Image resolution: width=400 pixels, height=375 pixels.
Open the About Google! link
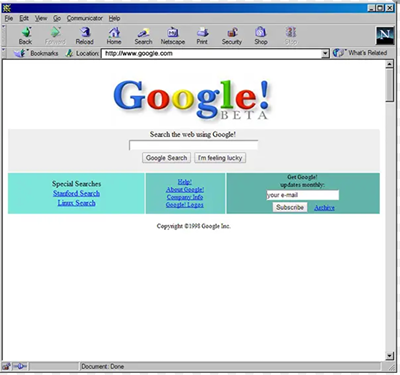pyautogui.click(x=185, y=190)
